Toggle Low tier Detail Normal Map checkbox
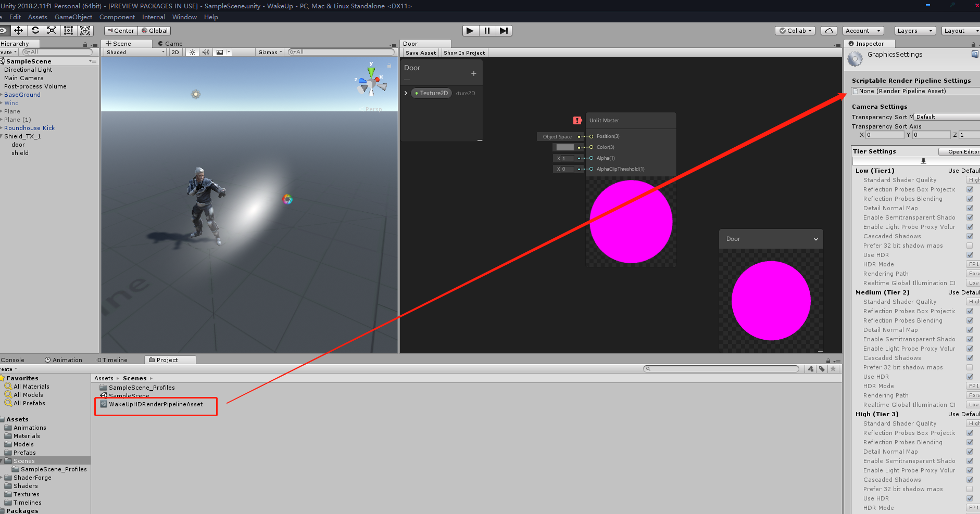This screenshot has width=980, height=514. point(970,208)
